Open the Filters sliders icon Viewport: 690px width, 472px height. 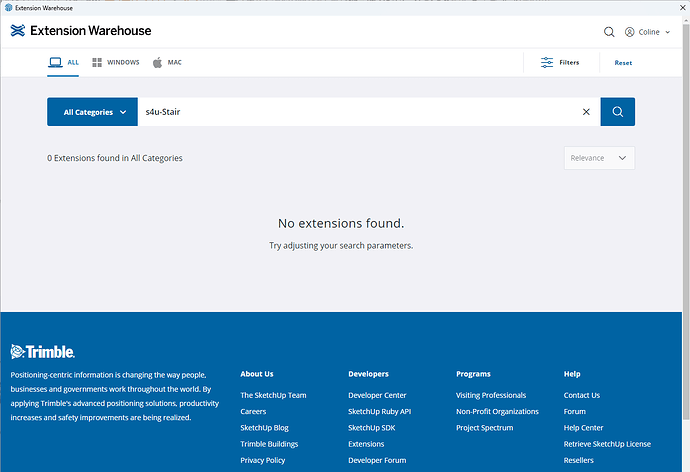[547, 62]
